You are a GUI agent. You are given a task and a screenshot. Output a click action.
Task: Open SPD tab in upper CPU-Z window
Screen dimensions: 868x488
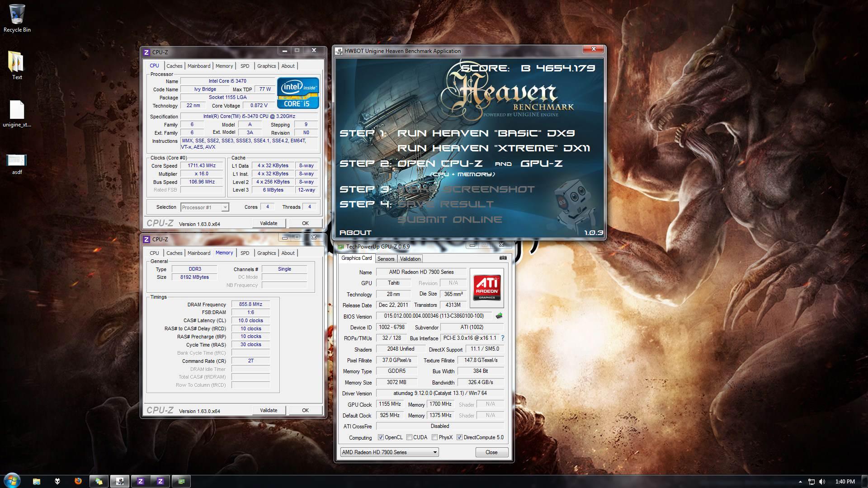[245, 66]
